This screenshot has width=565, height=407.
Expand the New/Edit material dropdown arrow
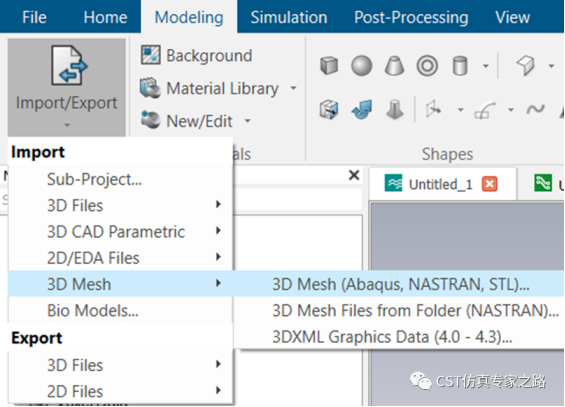tap(248, 121)
